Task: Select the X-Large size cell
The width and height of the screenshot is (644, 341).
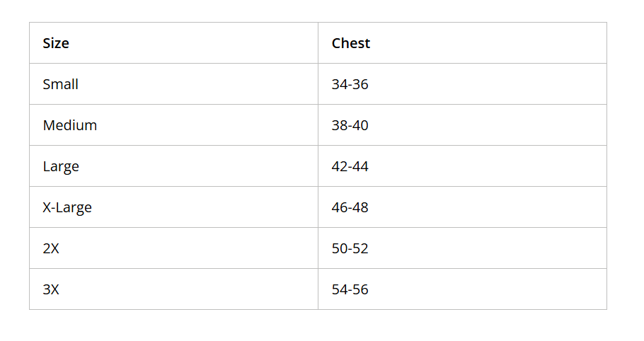Action: point(173,207)
